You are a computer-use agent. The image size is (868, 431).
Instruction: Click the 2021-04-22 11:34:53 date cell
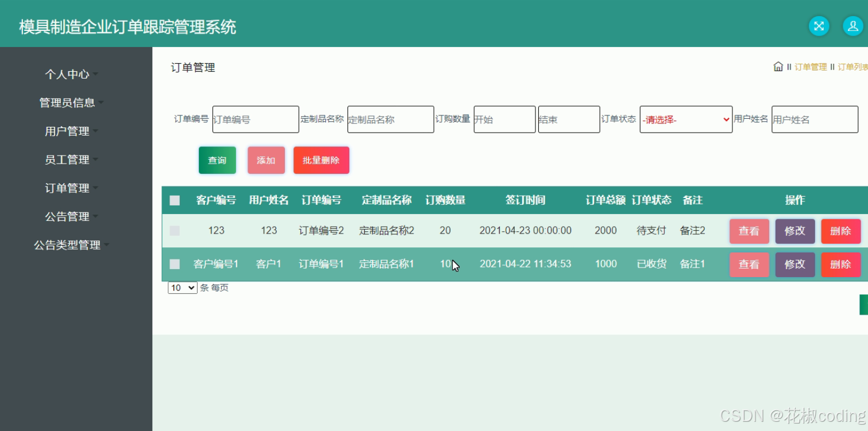[x=525, y=264]
